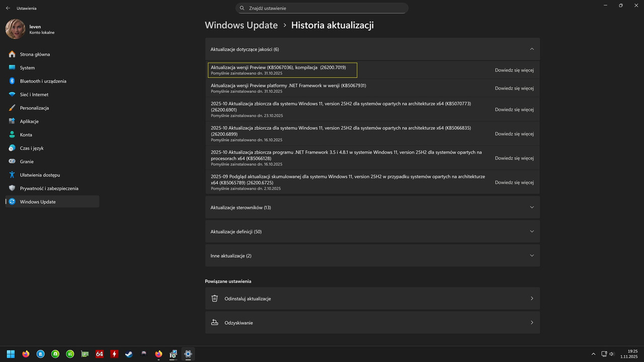The image size is (644, 362).
Task: Open the volume speaker tray icon
Action: (x=612, y=354)
